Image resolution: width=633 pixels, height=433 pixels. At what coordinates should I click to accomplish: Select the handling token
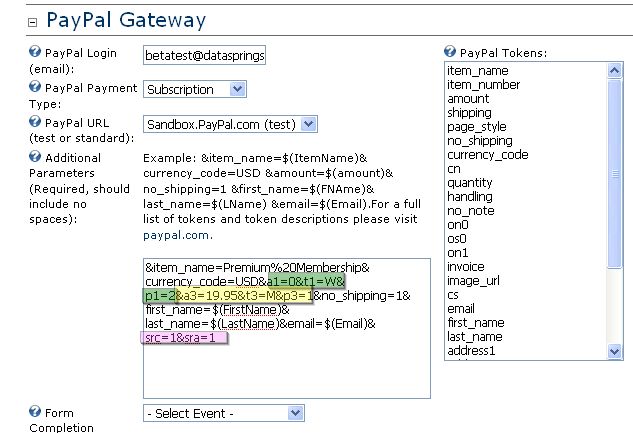[470, 197]
